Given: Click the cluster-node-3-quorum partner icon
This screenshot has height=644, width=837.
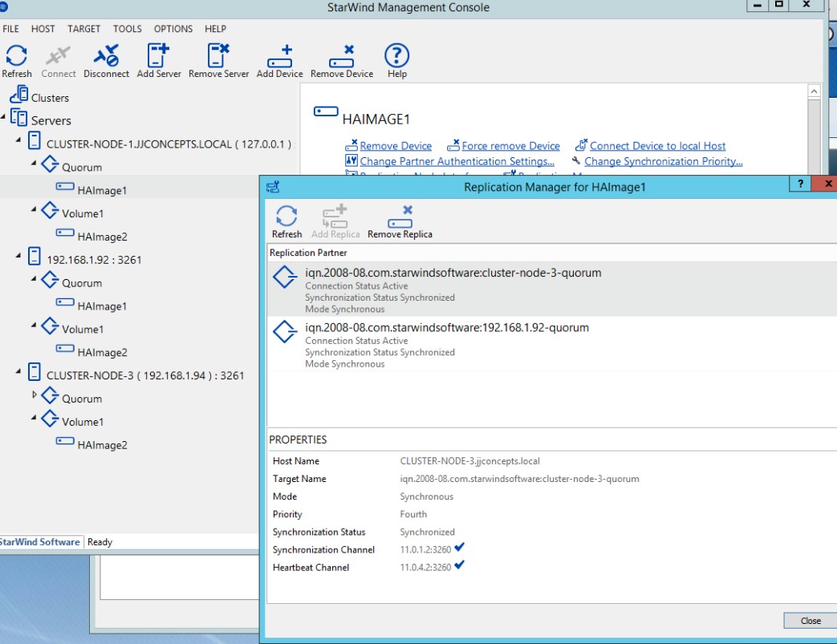Looking at the screenshot, I should tap(285, 277).
